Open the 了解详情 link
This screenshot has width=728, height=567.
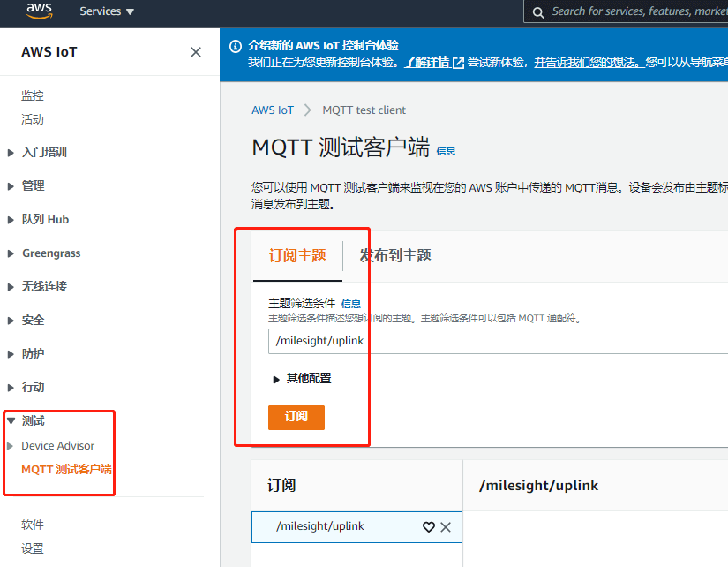click(427, 63)
